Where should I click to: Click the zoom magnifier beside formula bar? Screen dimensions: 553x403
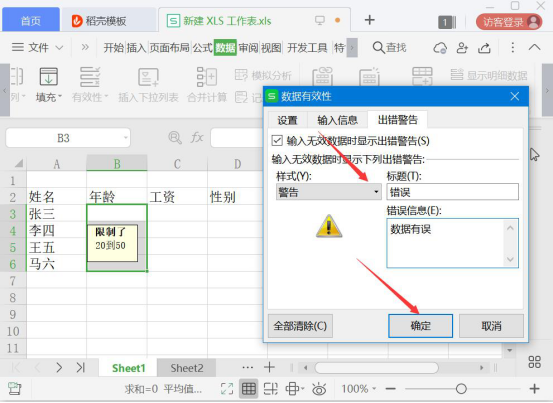coord(175,138)
